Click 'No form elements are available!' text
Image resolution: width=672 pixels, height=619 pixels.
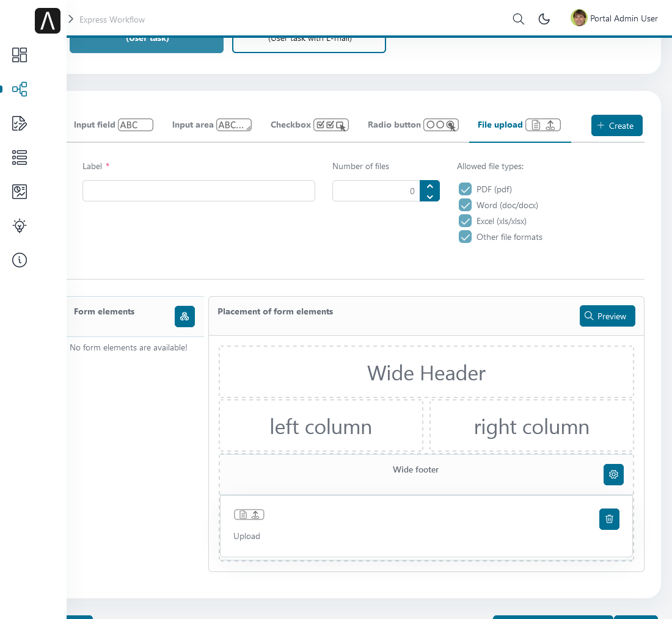[128, 347]
